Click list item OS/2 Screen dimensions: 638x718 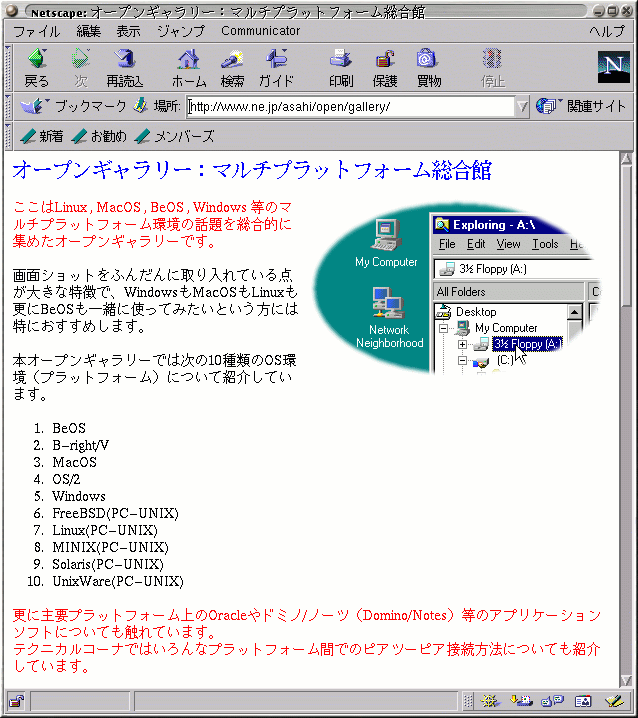66,479
